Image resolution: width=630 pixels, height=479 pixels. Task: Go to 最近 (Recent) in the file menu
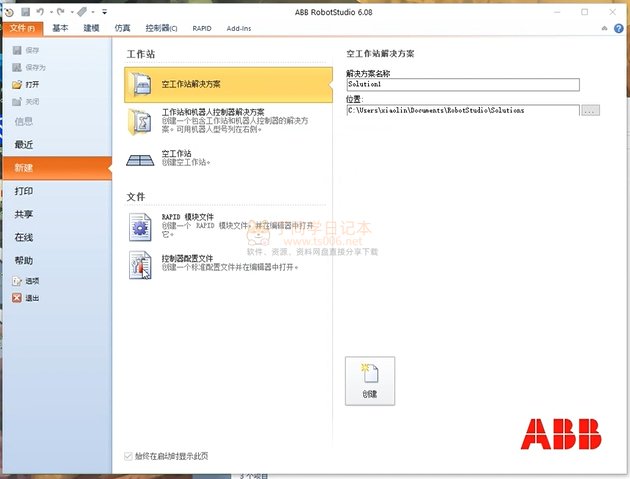point(24,144)
